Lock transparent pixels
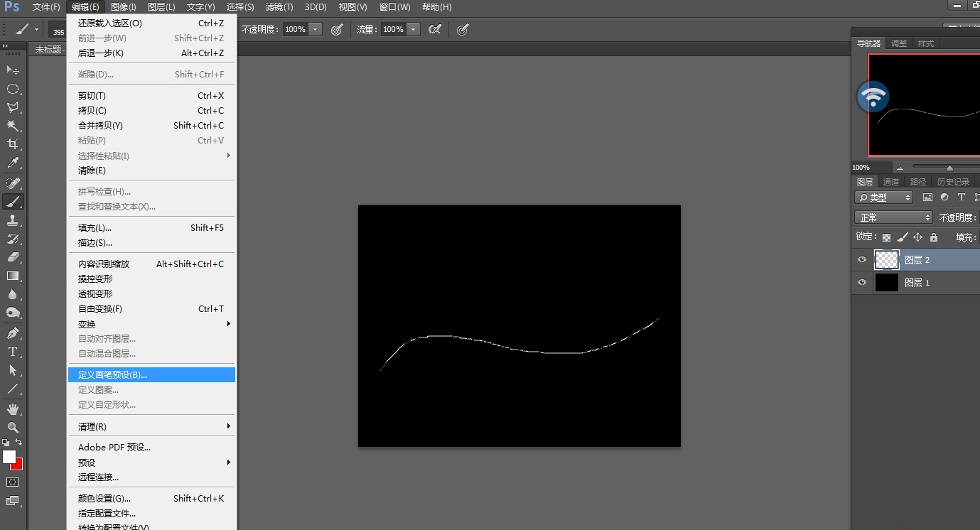 point(886,237)
